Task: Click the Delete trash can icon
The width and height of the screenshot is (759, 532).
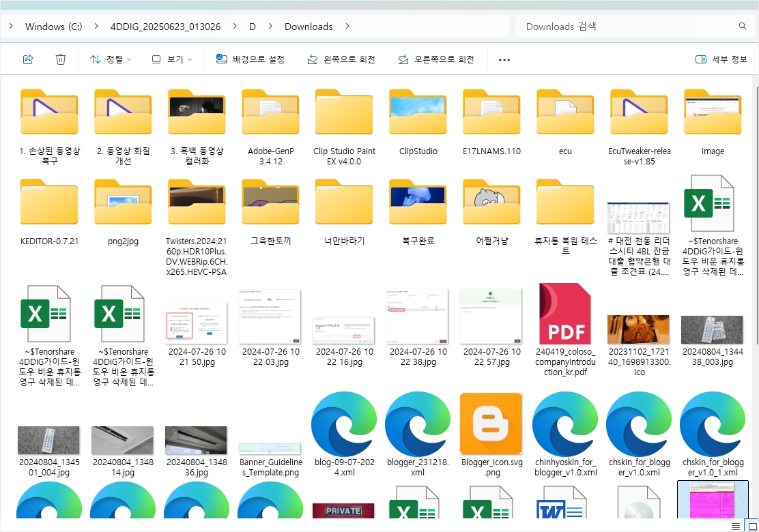Action: [61, 59]
